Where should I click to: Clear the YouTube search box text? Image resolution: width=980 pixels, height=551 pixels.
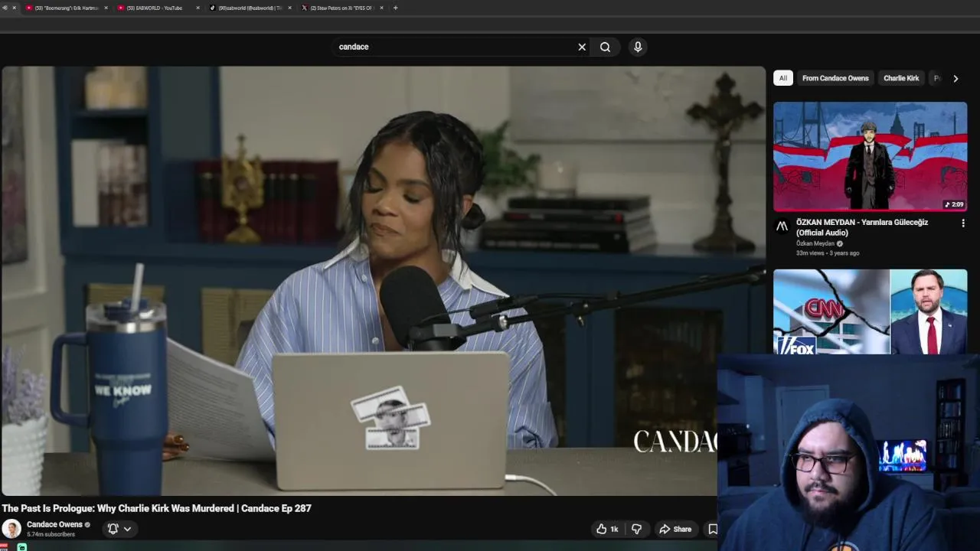[x=582, y=47]
